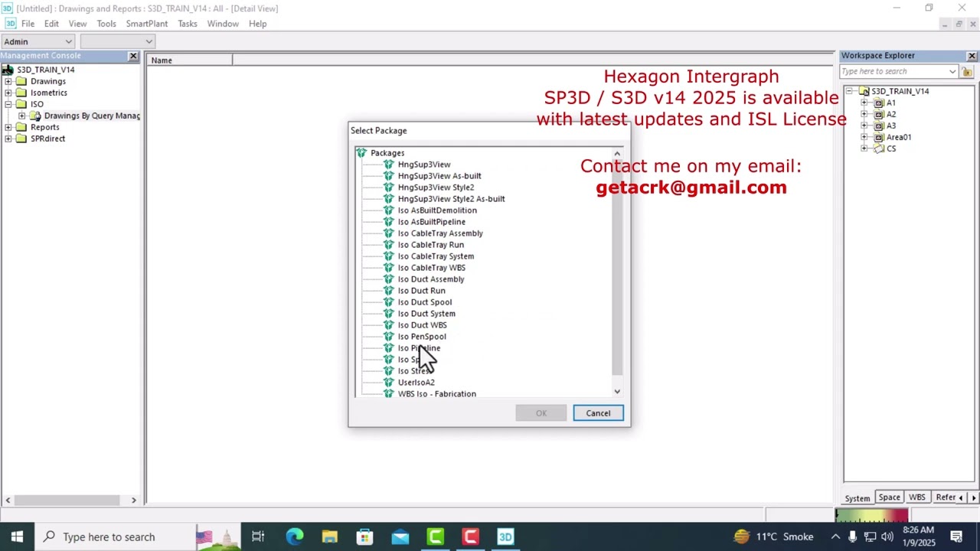Screen dimensions: 980x551
Task: Open the Help menu
Action: (257, 24)
